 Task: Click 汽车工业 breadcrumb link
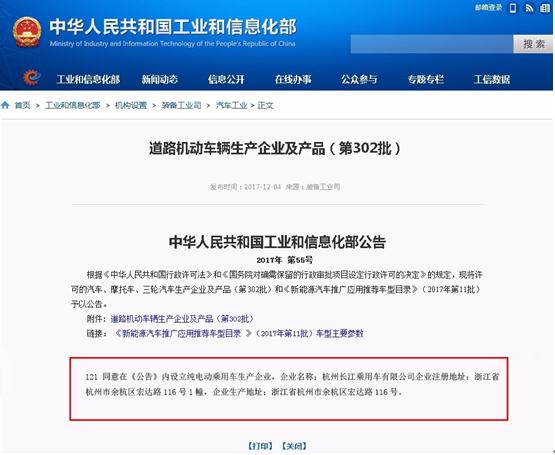pos(231,105)
